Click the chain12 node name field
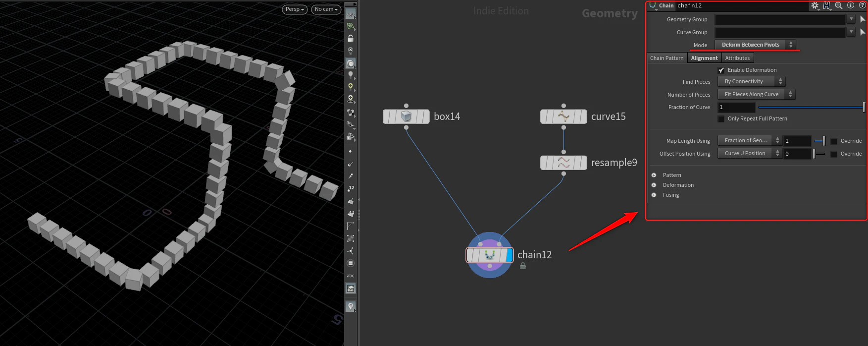Viewport: 868px width, 346px height. [742, 5]
